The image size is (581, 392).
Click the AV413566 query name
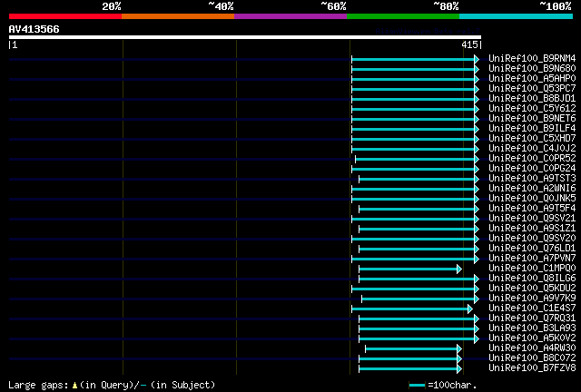pyautogui.click(x=34, y=30)
